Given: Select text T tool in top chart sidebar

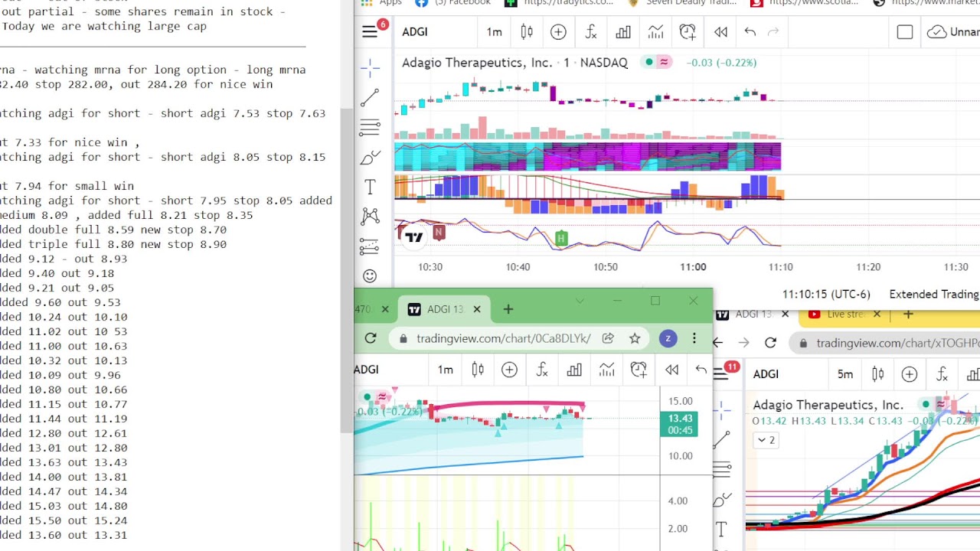Looking at the screenshot, I should [370, 187].
